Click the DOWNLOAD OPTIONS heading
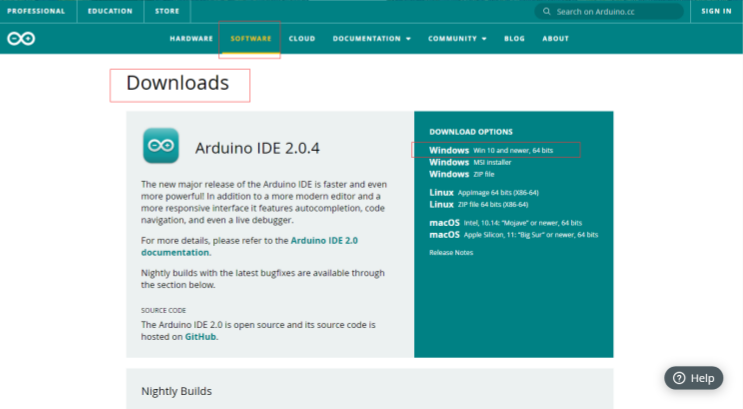The image size is (743, 409). (x=471, y=132)
